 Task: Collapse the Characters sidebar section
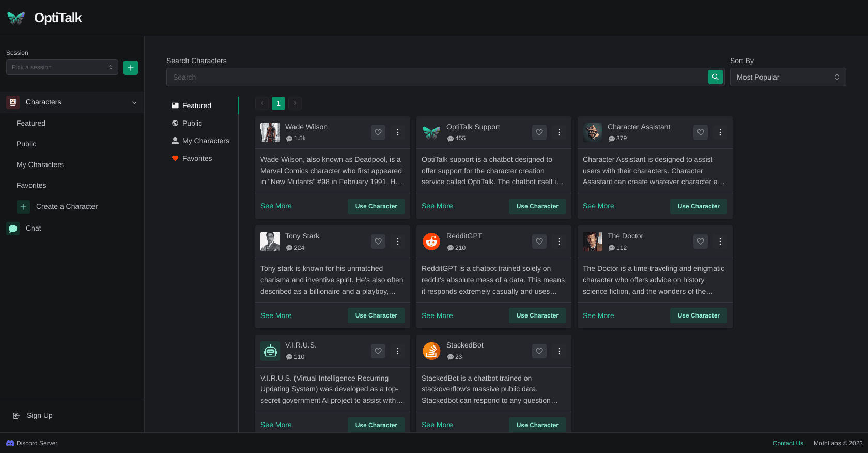click(x=134, y=102)
